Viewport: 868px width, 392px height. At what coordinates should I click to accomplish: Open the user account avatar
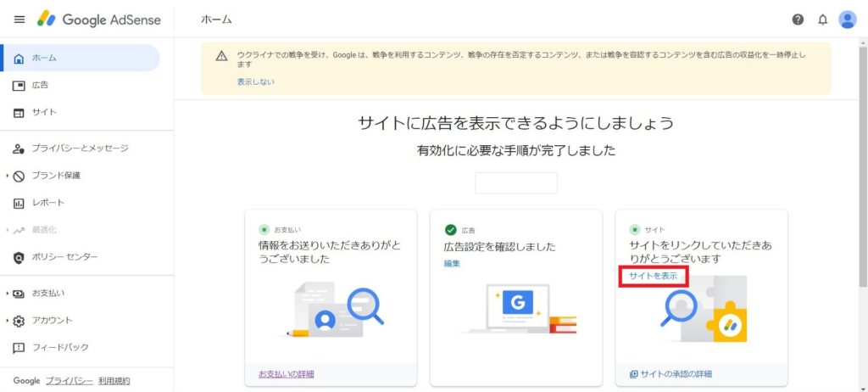point(847,20)
